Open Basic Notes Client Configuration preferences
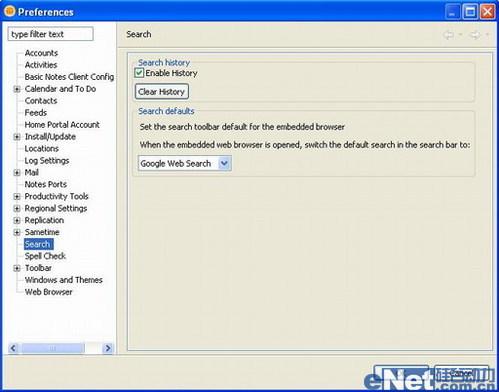The height and width of the screenshot is (392, 499). (x=69, y=77)
